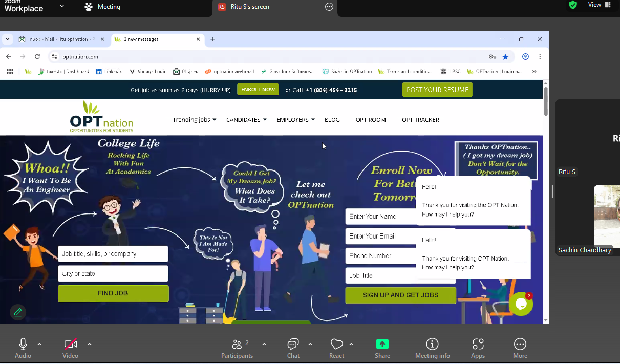Expand the audio options arrow
The height and width of the screenshot is (364, 620).
[39, 344]
